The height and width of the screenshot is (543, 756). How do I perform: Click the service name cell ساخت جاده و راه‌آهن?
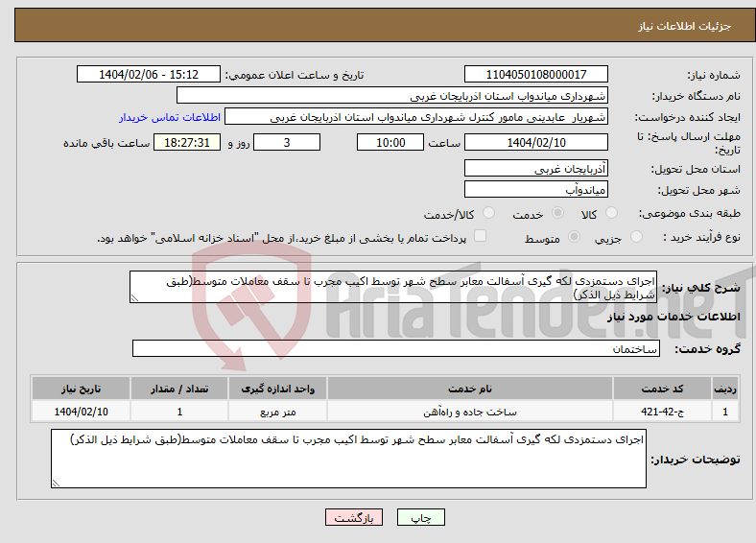point(470,412)
